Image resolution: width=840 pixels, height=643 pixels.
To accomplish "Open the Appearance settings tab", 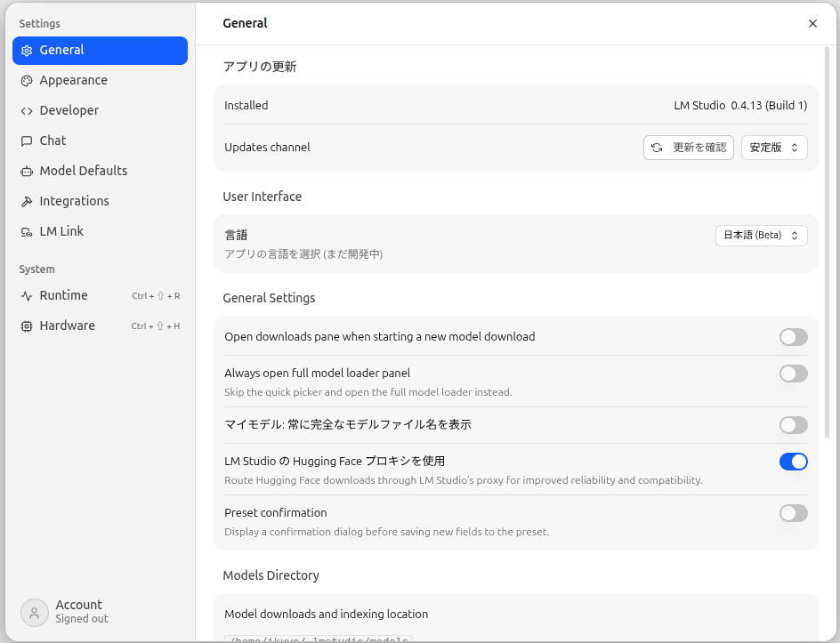I will [x=100, y=80].
